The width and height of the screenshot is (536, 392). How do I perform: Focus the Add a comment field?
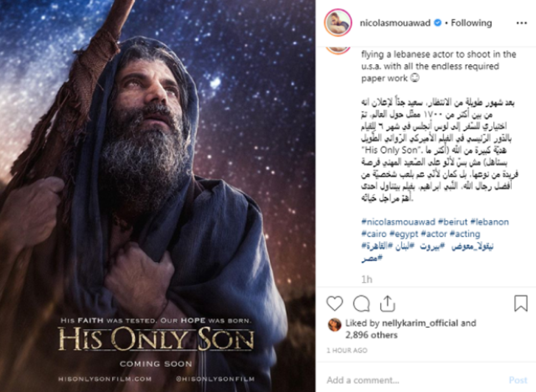(x=414, y=380)
